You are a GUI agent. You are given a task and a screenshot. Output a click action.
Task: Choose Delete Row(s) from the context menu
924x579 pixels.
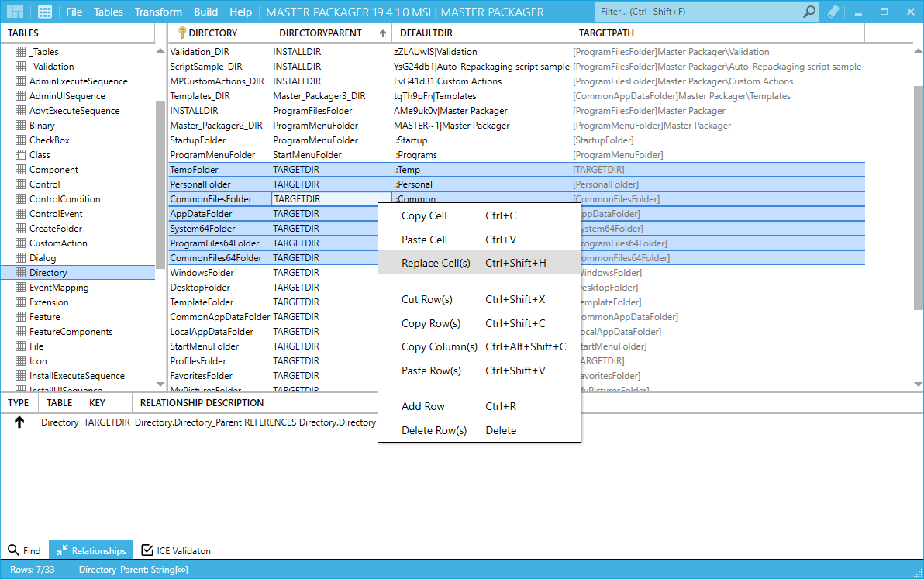click(x=479, y=431)
